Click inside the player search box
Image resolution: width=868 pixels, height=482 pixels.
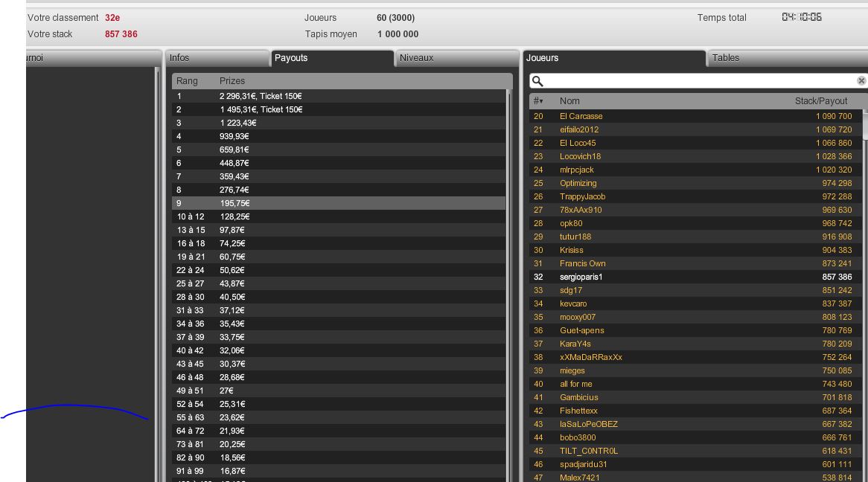pyautogui.click(x=698, y=81)
